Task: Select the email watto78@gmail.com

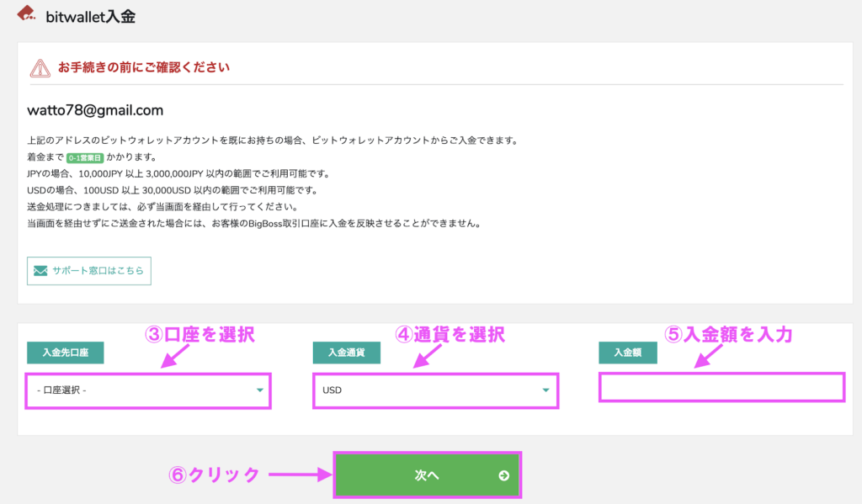Action: 95,110
